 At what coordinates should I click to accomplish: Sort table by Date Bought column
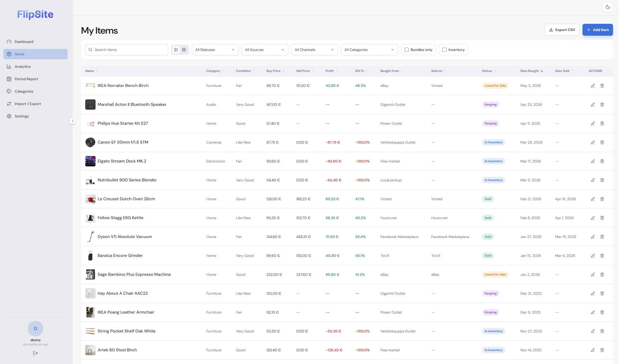[532, 71]
